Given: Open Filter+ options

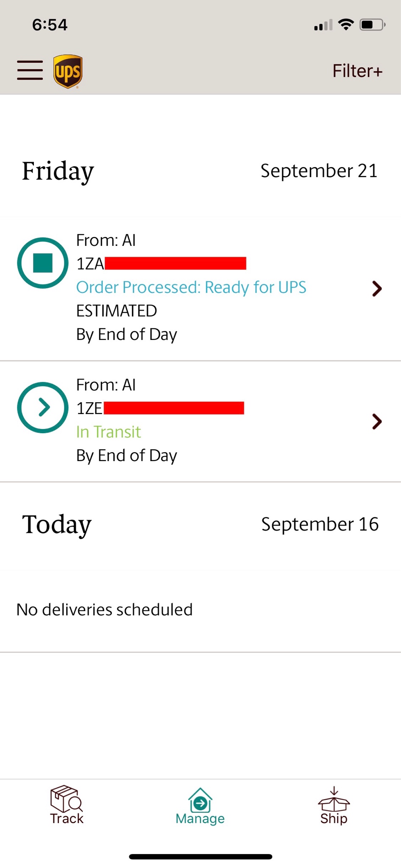Looking at the screenshot, I should [357, 71].
